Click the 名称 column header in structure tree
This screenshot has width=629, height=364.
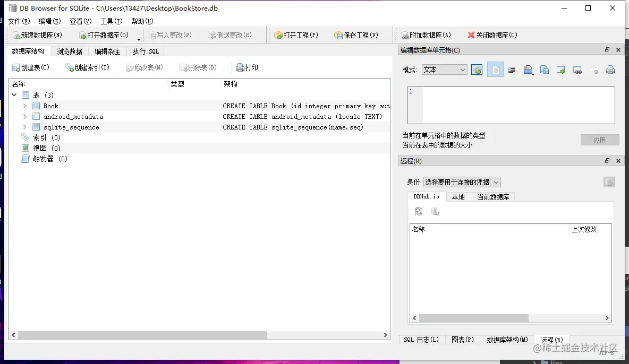(89, 84)
